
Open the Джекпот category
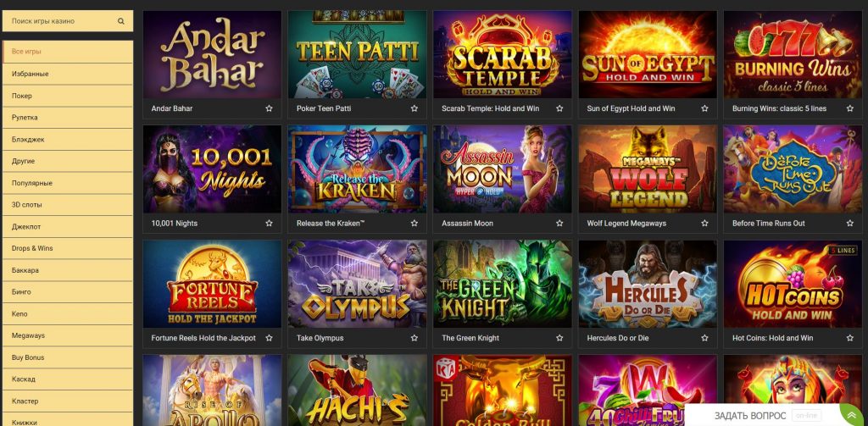(68, 226)
